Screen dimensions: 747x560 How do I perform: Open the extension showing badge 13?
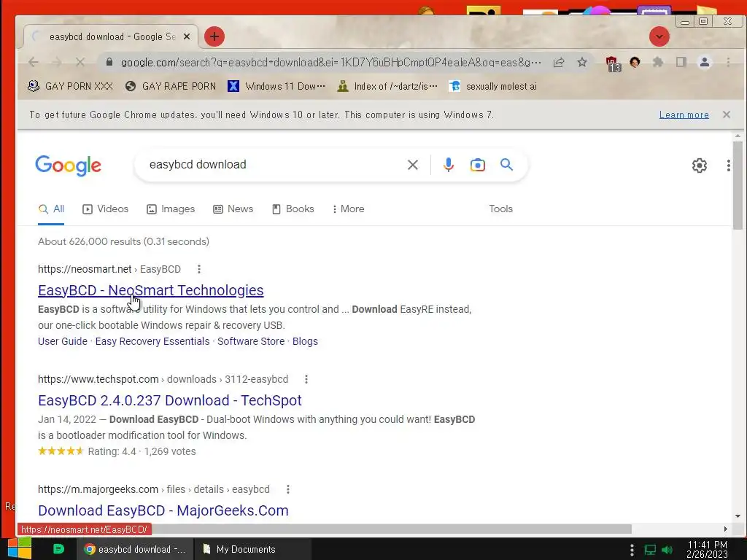pos(612,63)
